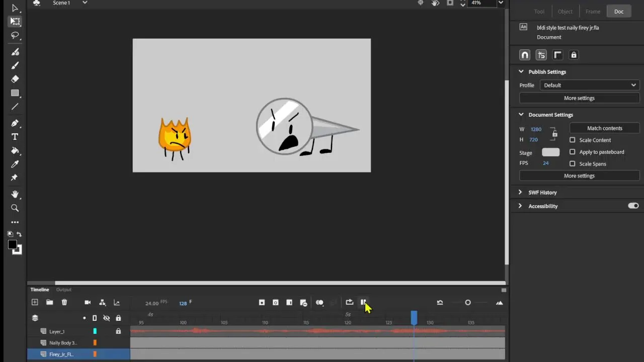
Task: Check the Apply to pasteboard option
Action: tap(573, 152)
